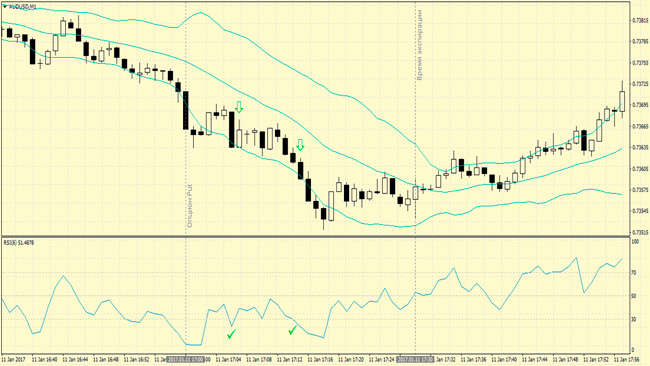This screenshot has height=366, width=650.
Task: Click the RSI 30 level on scale
Action: [633, 319]
